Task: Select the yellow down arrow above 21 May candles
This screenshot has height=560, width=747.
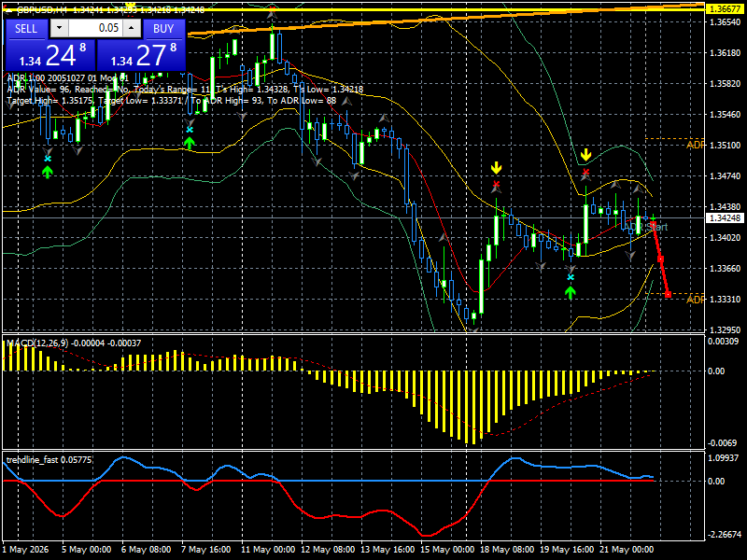Action: point(586,155)
